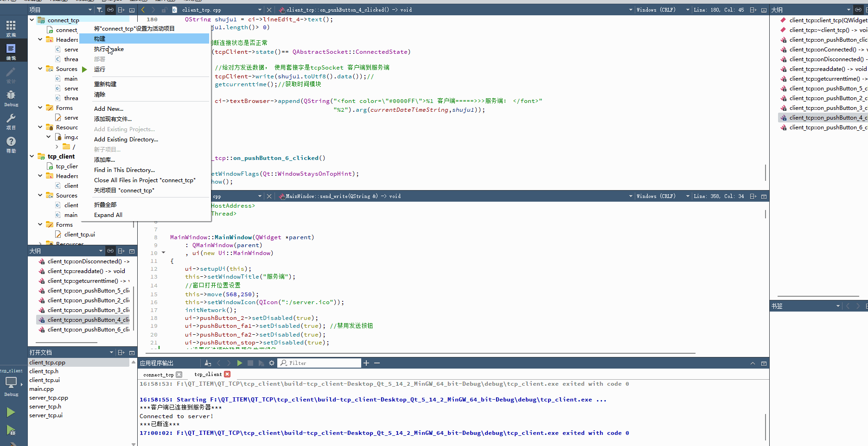Select client_tcp.ui in open documents list
Viewport: 868px width, 446px height.
point(45,380)
